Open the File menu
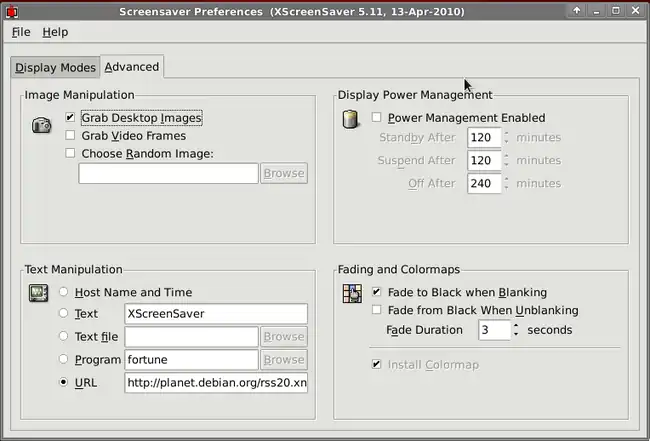Viewport: 650px width, 441px height. [x=21, y=32]
